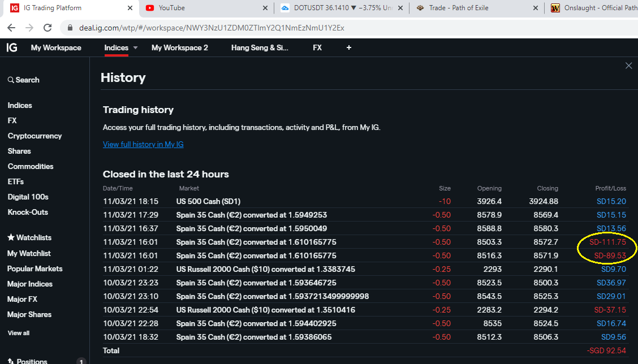Click browser back arrow
638x364 pixels.
pyautogui.click(x=11, y=28)
